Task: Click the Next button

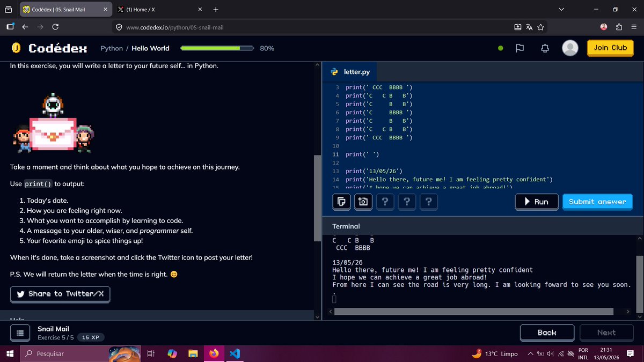Action: click(606, 333)
